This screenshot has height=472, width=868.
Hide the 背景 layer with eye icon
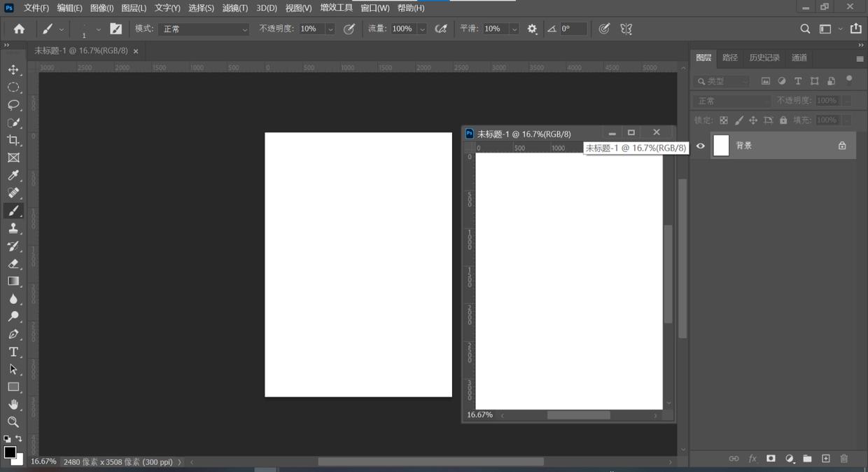[701, 146]
